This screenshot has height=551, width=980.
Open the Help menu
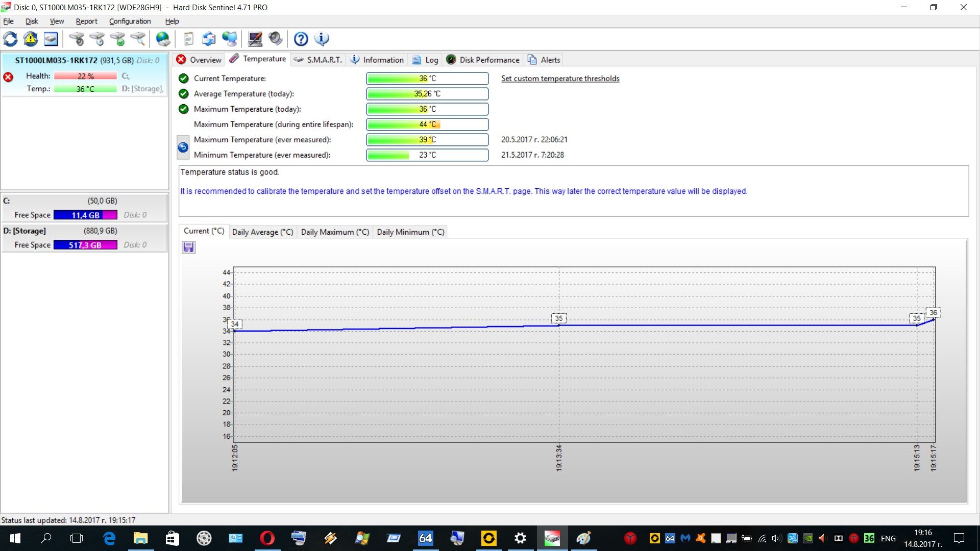pyautogui.click(x=172, y=21)
